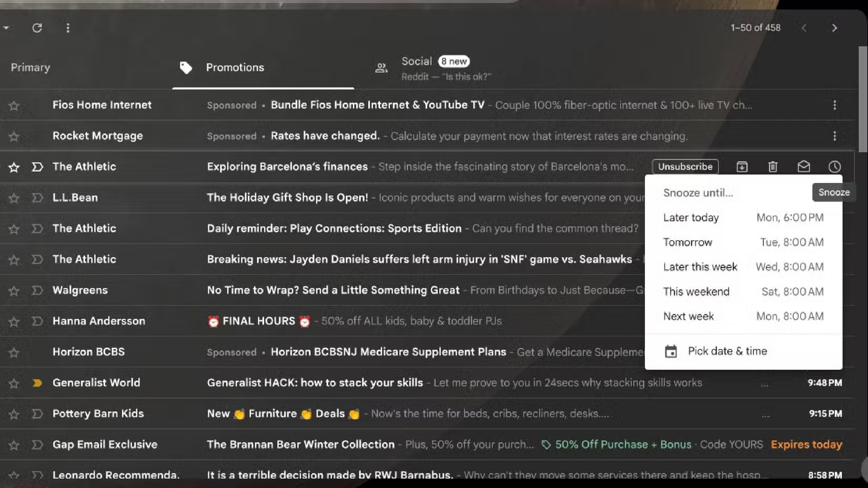Click the calendar icon beside Pick date & time

[x=671, y=350]
